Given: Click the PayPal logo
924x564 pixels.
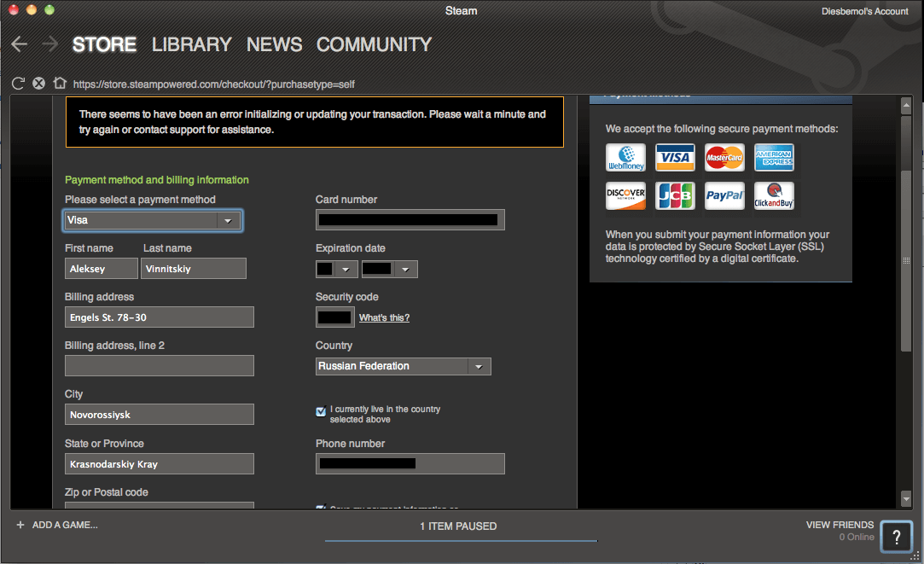Looking at the screenshot, I should pyautogui.click(x=725, y=195).
